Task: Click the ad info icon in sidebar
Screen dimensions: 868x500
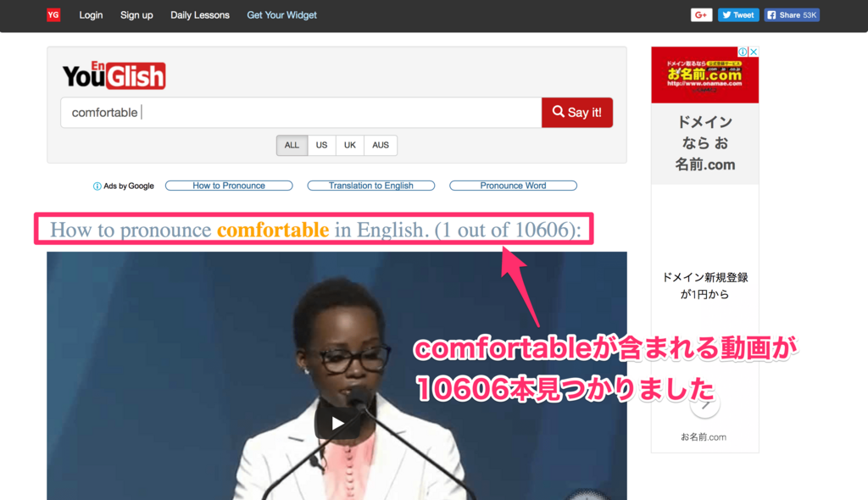Action: (x=743, y=52)
